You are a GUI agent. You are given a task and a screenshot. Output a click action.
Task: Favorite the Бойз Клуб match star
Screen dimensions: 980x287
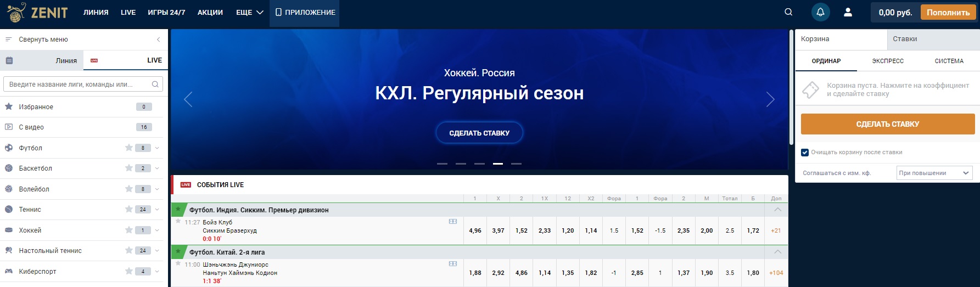coord(178,221)
